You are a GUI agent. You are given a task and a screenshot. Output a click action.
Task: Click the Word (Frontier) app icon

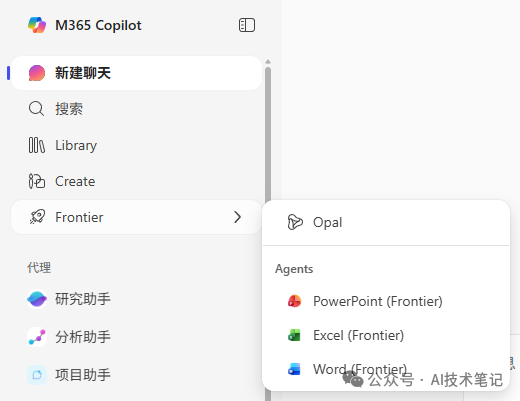click(x=294, y=369)
